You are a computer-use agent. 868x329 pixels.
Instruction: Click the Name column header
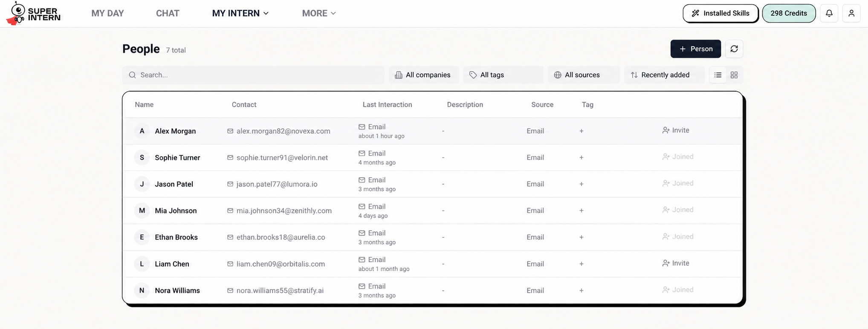pyautogui.click(x=144, y=105)
